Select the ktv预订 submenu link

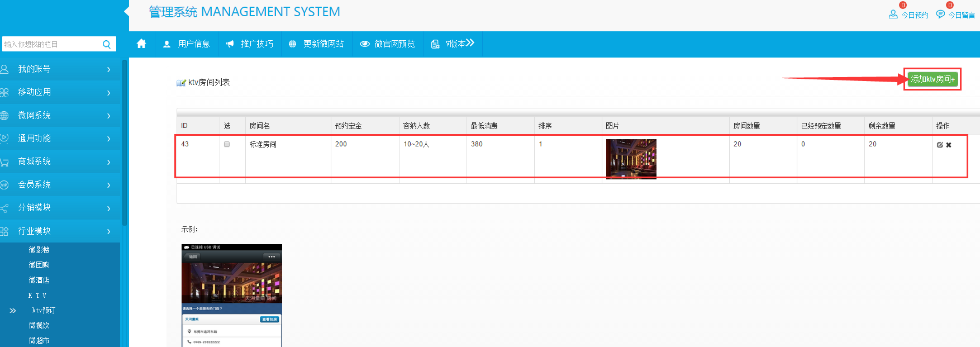coord(44,310)
